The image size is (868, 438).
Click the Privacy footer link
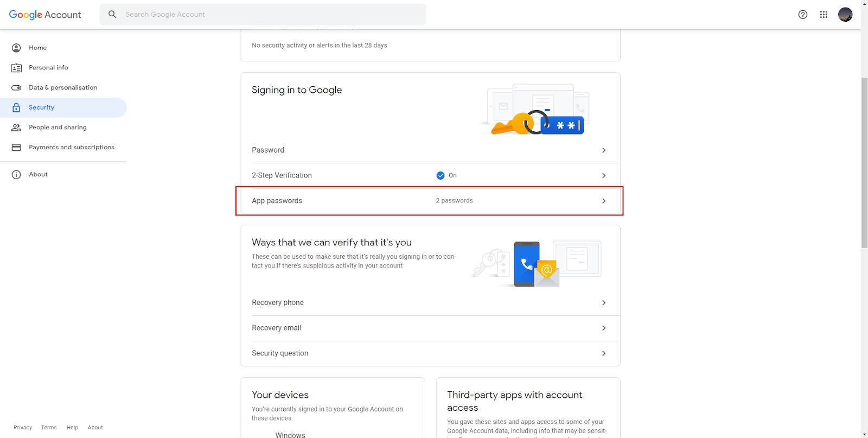(x=23, y=428)
